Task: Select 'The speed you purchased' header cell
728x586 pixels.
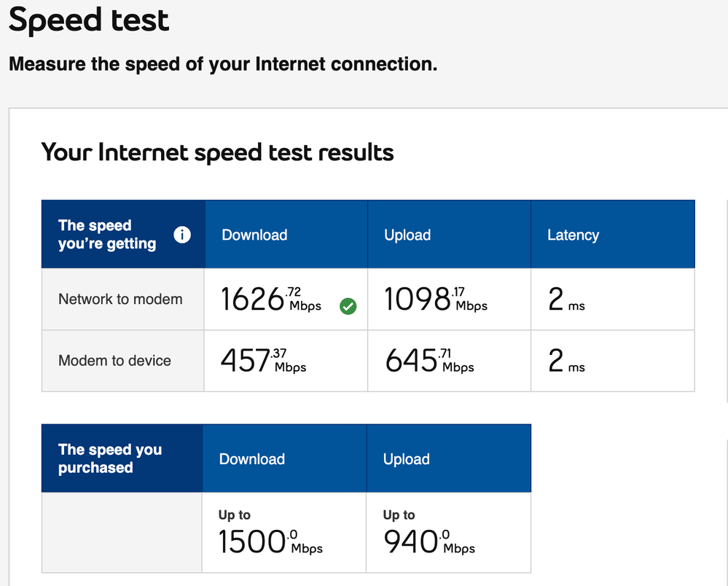Action: pos(110,458)
